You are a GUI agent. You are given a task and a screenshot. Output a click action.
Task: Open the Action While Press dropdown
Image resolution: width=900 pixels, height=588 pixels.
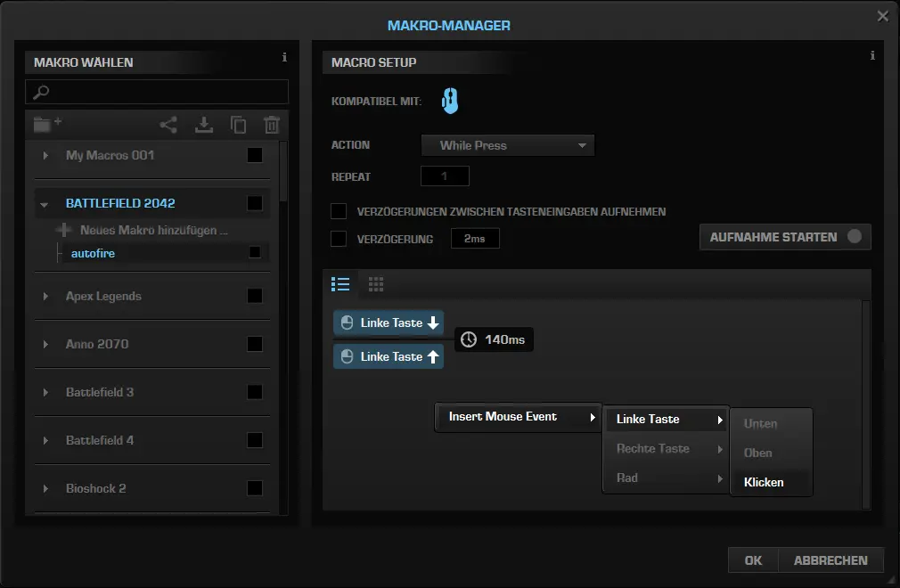pos(508,146)
